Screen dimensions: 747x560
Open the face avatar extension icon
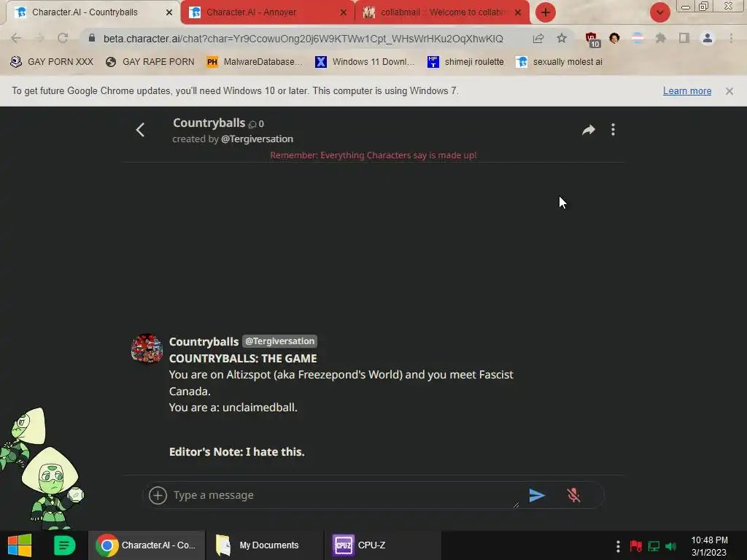614,38
